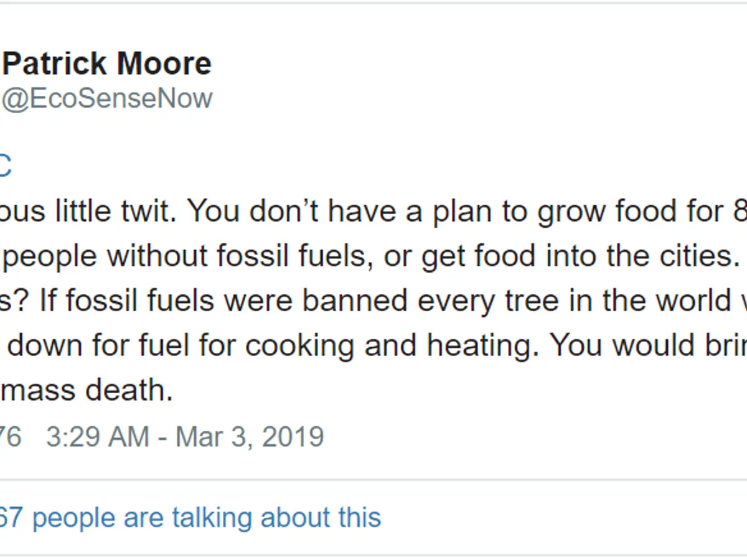Click the @EcoSenseNow handle
Image resolution: width=747 pixels, height=560 pixels.
pos(106,99)
